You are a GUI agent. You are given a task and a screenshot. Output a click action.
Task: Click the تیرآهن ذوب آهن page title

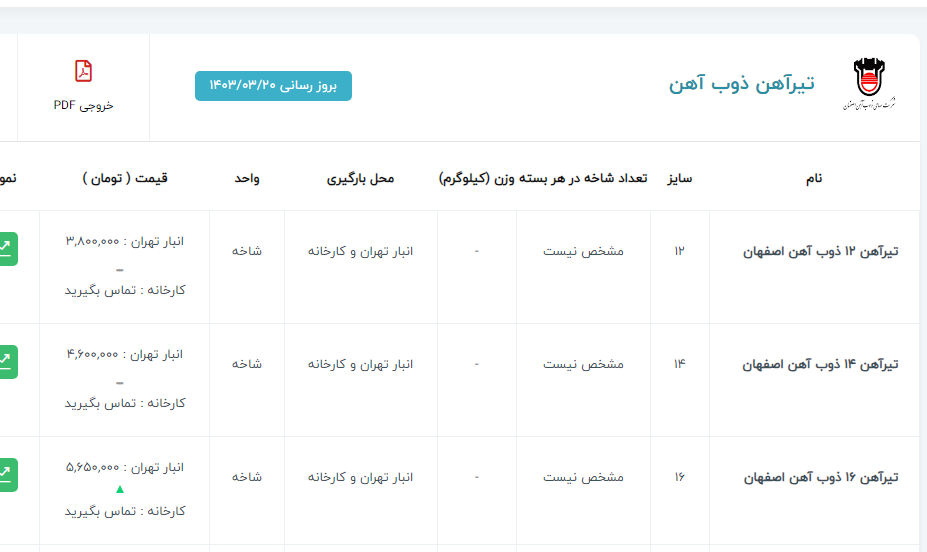(741, 84)
